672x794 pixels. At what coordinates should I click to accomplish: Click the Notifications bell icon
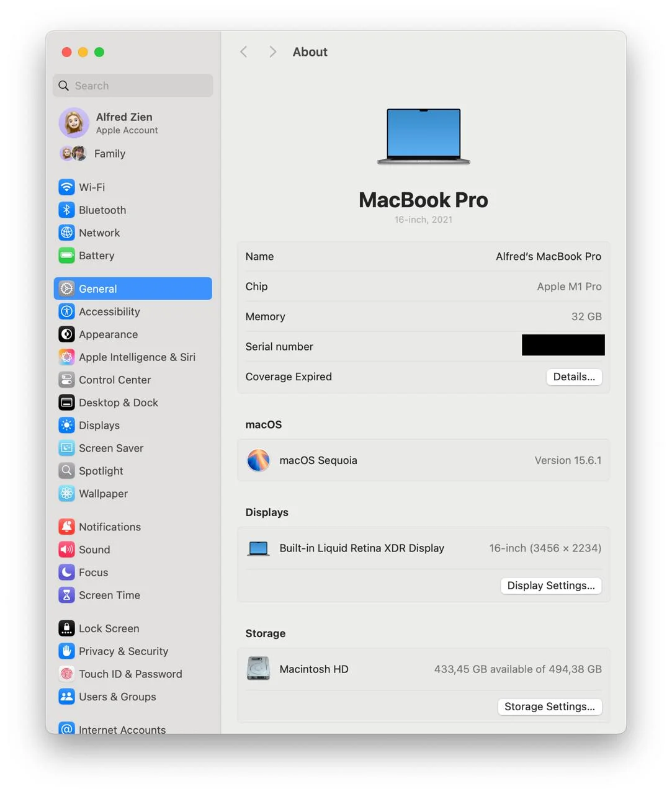66,527
